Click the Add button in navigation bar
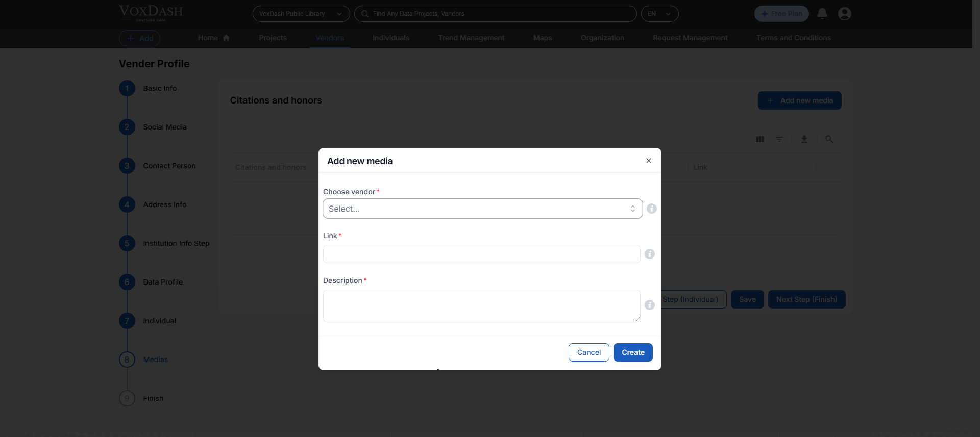 pos(139,38)
